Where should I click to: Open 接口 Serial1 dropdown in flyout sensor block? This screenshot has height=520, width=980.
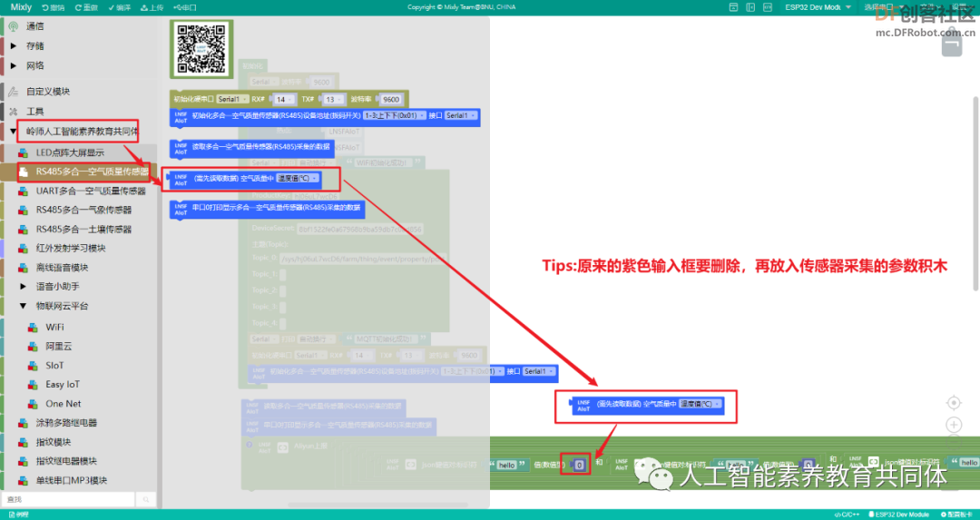(x=461, y=115)
